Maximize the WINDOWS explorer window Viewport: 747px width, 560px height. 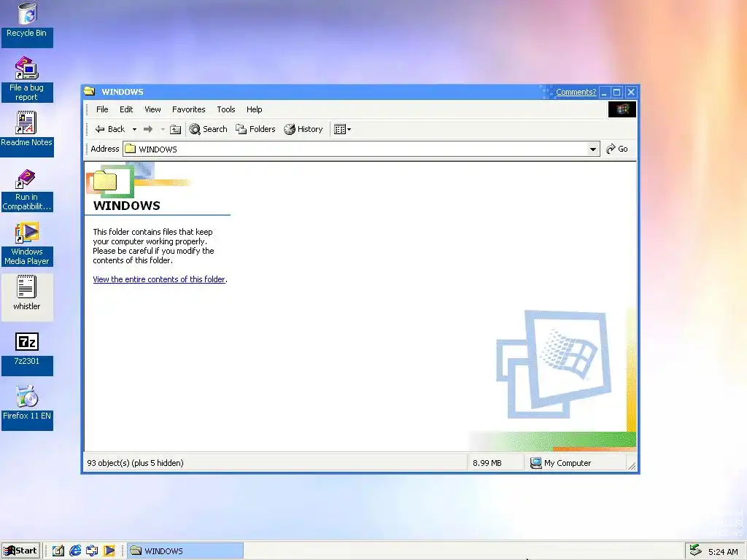coord(617,92)
